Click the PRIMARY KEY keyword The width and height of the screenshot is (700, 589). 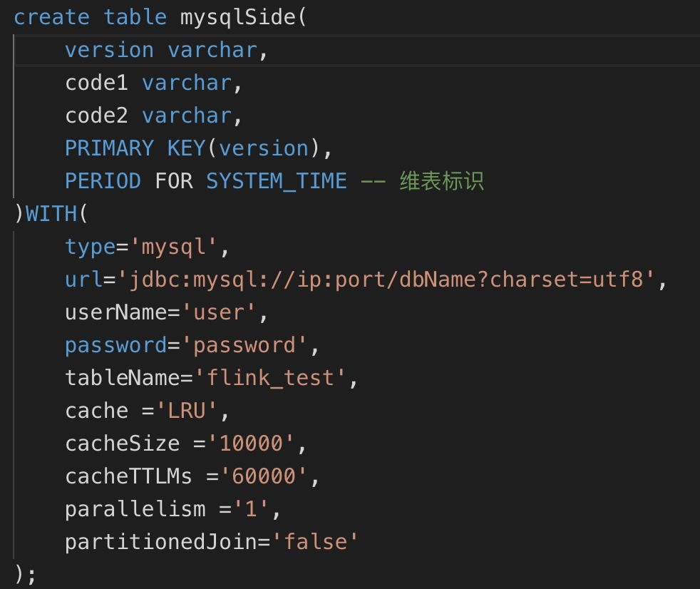(x=135, y=148)
